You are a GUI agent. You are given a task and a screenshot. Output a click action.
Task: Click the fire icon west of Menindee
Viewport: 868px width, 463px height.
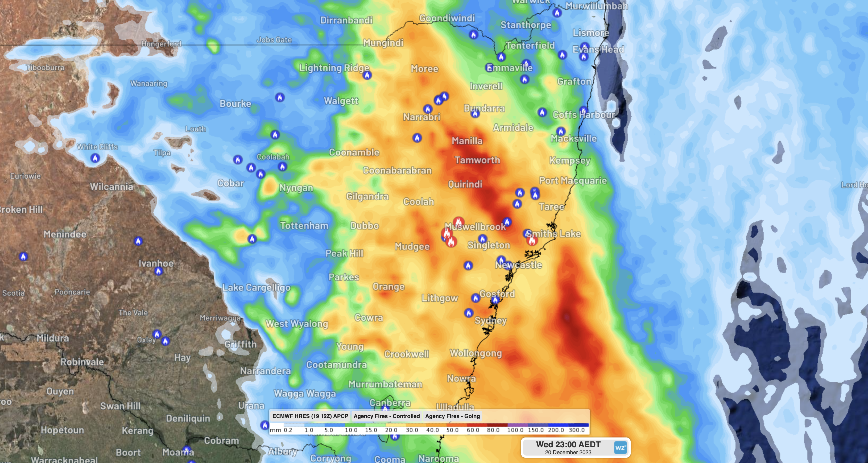pyautogui.click(x=23, y=257)
